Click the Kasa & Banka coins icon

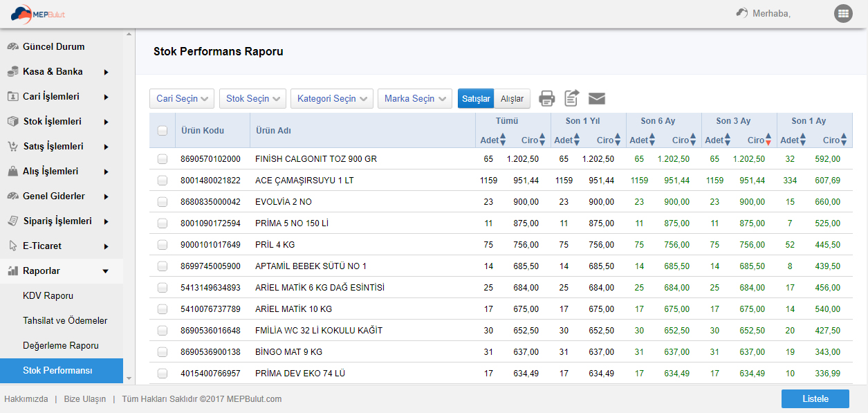pyautogui.click(x=12, y=72)
